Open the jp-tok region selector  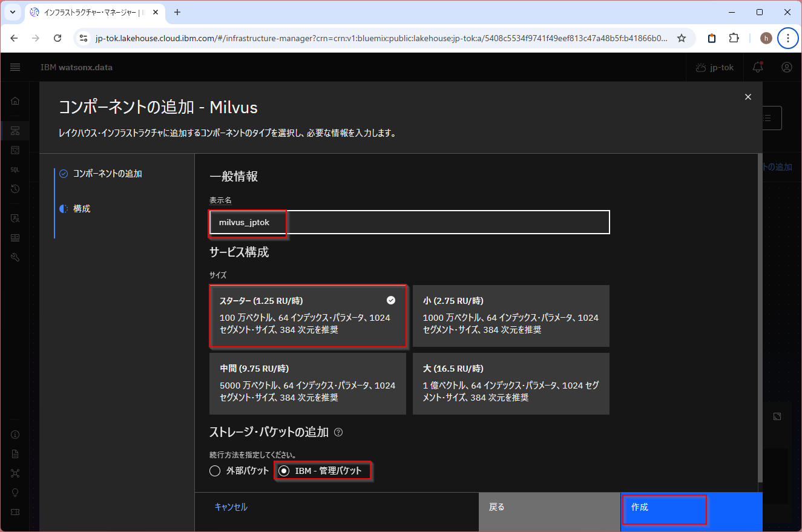(715, 67)
